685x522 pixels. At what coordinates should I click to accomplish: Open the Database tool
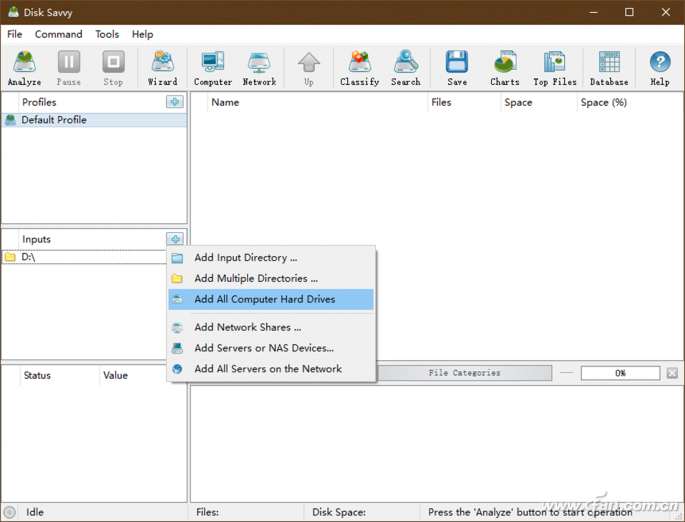pos(609,68)
